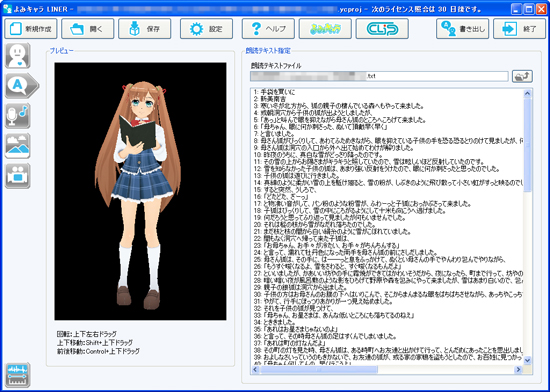
Task: Export with the 書き出し button
Action: click(462, 29)
